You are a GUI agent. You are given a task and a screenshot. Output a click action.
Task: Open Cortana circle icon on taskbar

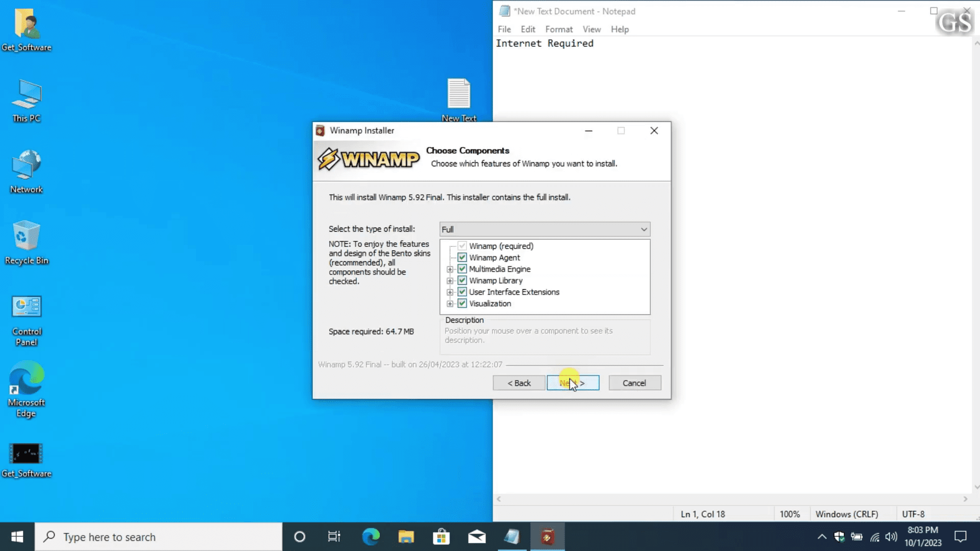tap(300, 537)
